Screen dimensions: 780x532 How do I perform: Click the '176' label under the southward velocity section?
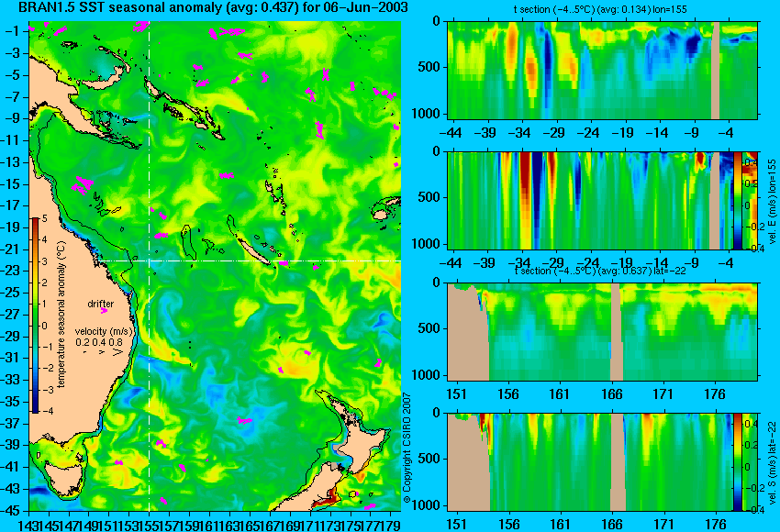pos(716,525)
